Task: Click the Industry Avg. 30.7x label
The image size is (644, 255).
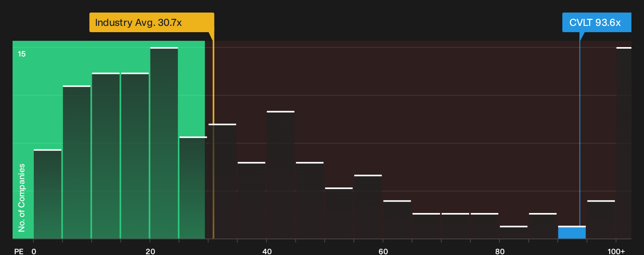Action: 152,22
